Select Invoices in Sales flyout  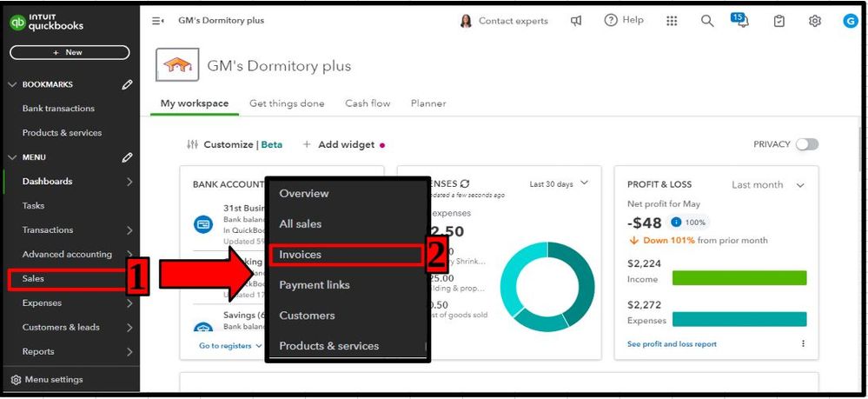pyautogui.click(x=347, y=255)
